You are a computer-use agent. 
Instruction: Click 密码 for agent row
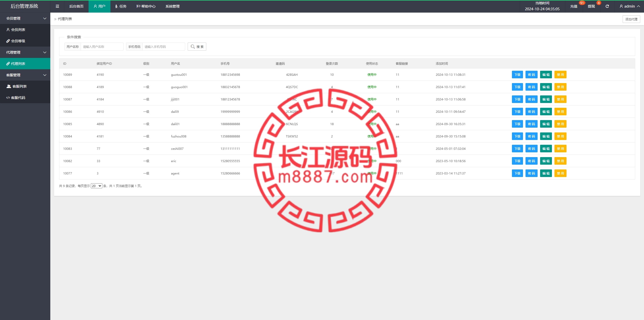(531, 173)
